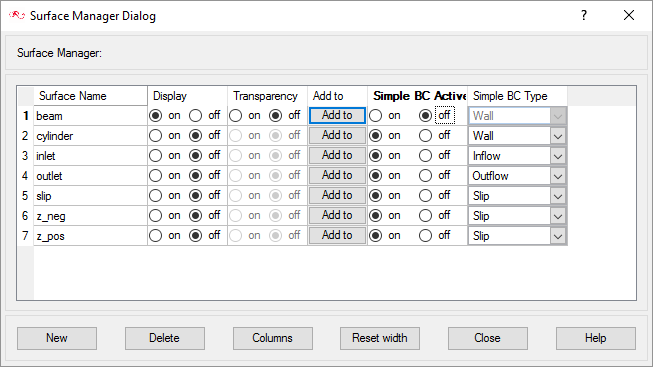The image size is (653, 367).
Task: Click the application icon in the title bar
Action: point(17,15)
